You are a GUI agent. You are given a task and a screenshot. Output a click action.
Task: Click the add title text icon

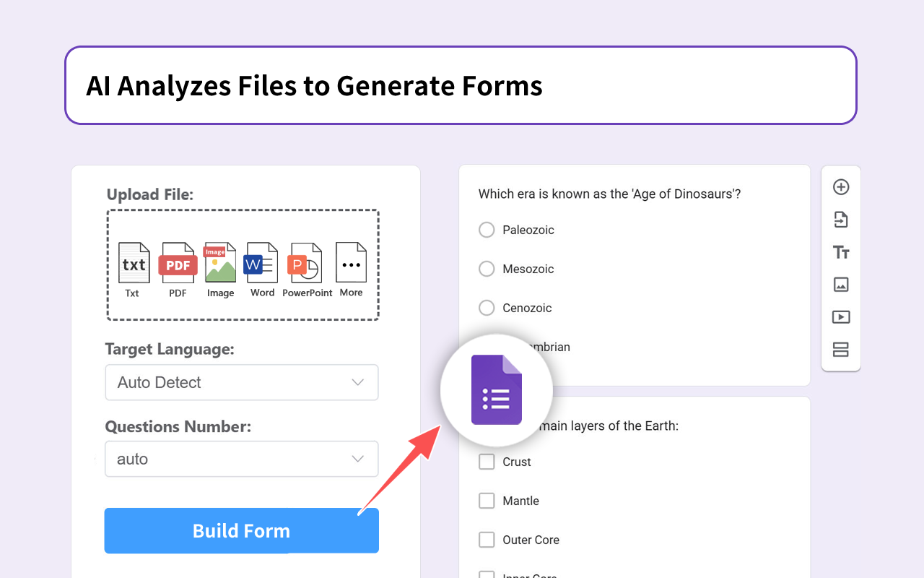point(841,252)
